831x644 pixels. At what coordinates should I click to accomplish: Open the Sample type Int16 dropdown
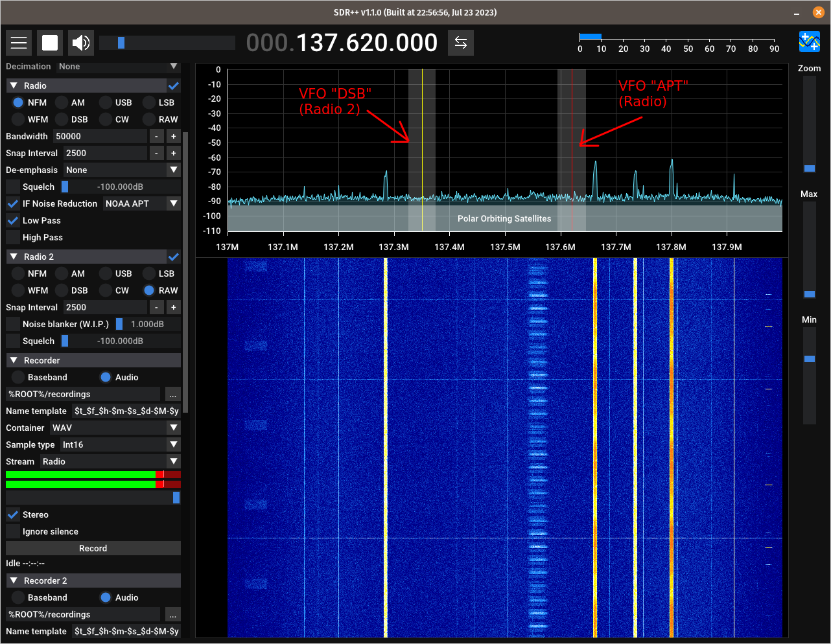click(x=120, y=444)
